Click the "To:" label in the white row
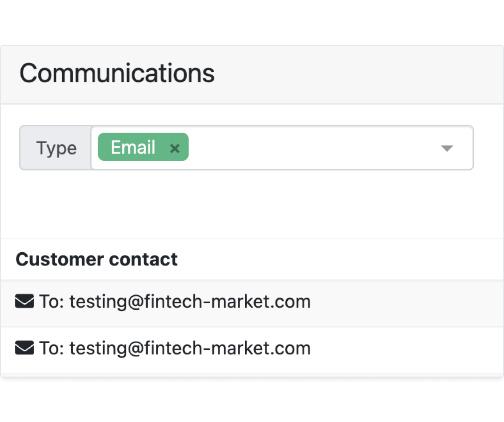The image size is (504, 422). tap(52, 348)
